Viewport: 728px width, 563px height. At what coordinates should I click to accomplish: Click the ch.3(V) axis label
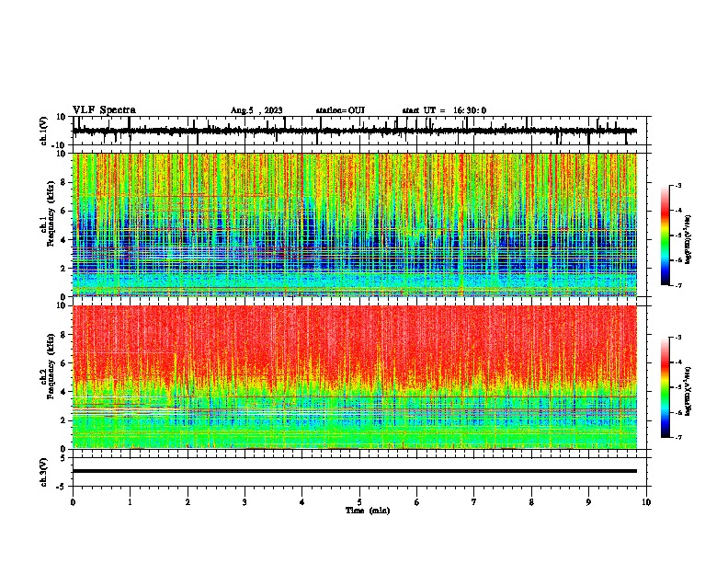click(44, 472)
